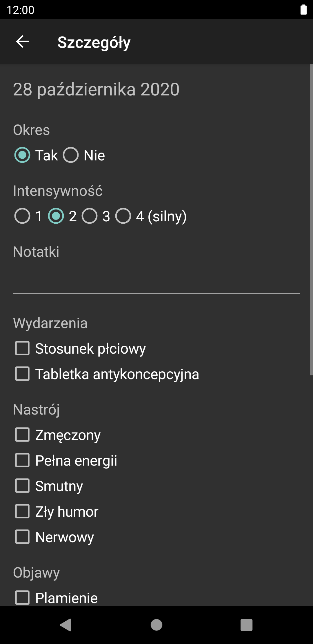Tap the Android back navigation button
Image resolution: width=313 pixels, height=644 pixels.
[x=66, y=625]
